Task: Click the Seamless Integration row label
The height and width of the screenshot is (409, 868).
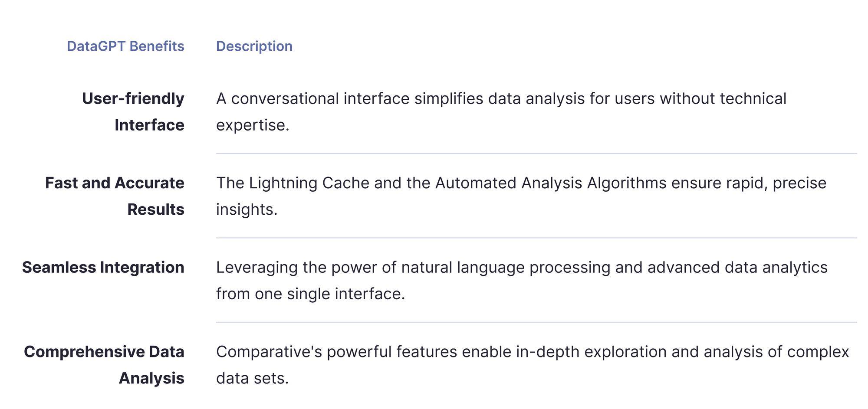Action: pyautogui.click(x=103, y=267)
